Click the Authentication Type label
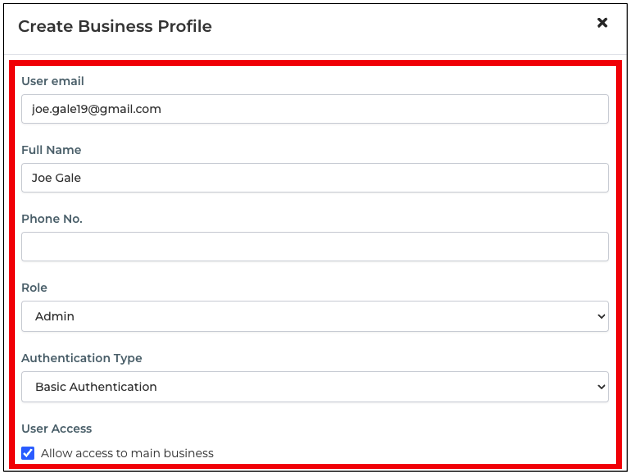The width and height of the screenshot is (630, 475). coord(82,358)
